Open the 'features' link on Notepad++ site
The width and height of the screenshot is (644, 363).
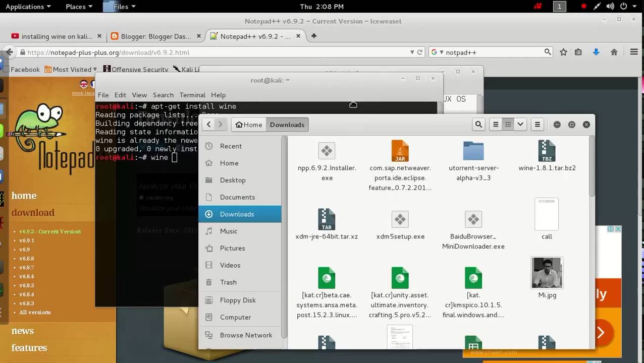(29, 348)
